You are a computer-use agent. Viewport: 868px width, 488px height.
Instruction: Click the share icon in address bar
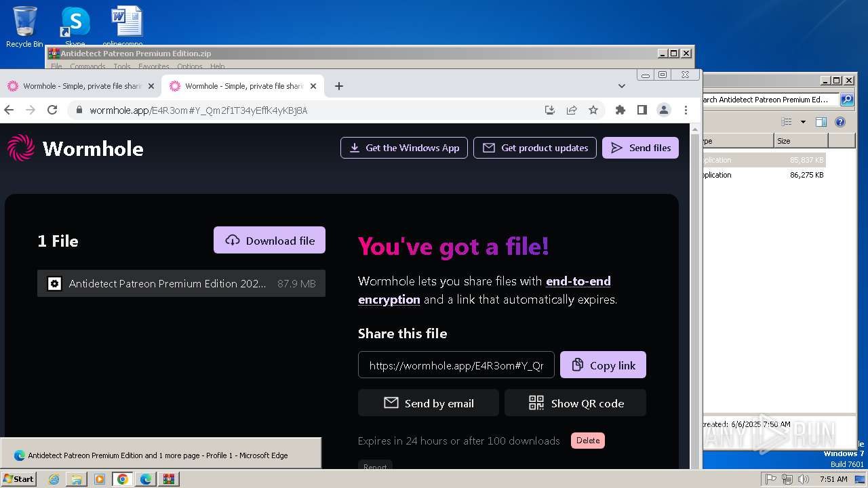click(572, 110)
